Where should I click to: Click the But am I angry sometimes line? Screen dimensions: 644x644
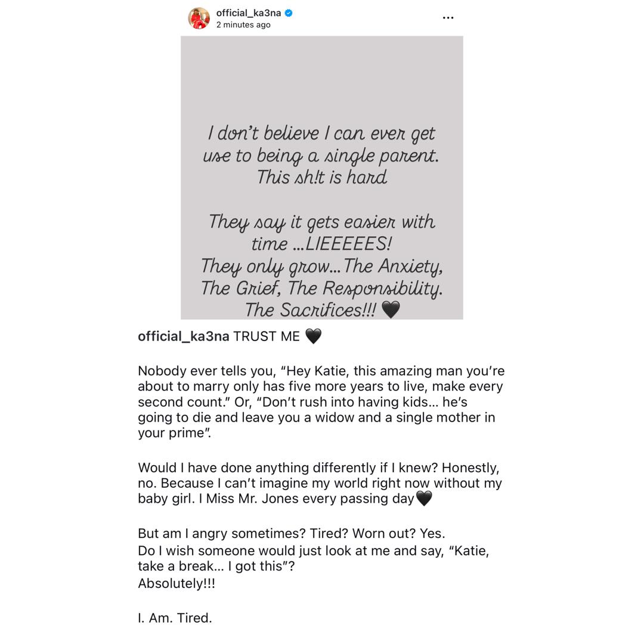point(292,533)
